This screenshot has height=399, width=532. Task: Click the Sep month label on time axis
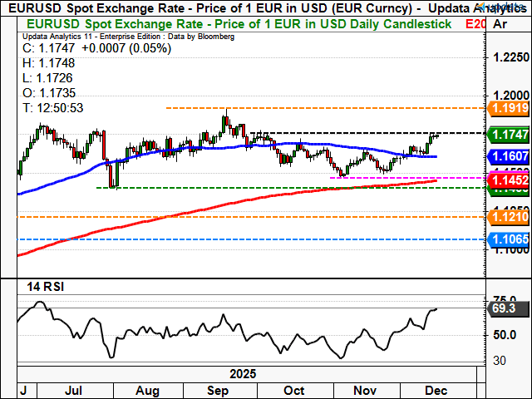(x=219, y=390)
